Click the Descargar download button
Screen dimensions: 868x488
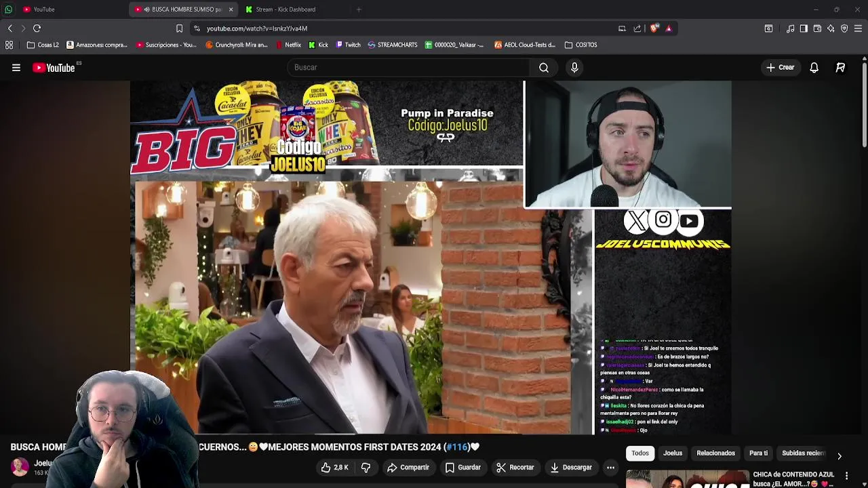click(571, 468)
